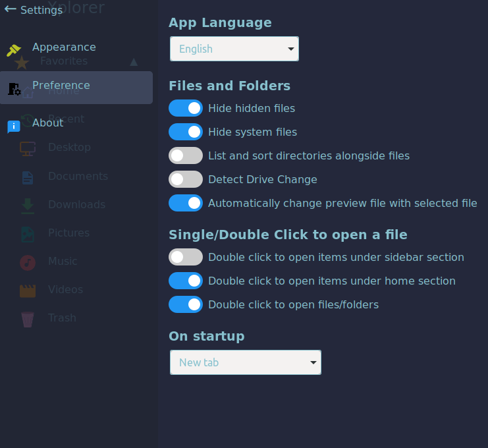This screenshot has width=488, height=448.
Task: Click the About info bubble icon
Action: pyautogui.click(x=14, y=126)
